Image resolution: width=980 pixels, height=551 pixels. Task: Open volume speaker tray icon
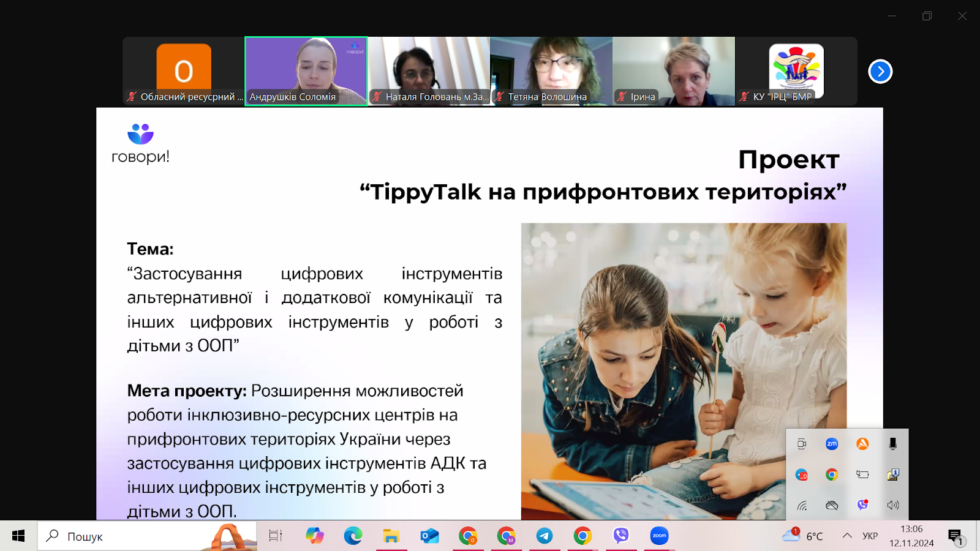pos(893,505)
